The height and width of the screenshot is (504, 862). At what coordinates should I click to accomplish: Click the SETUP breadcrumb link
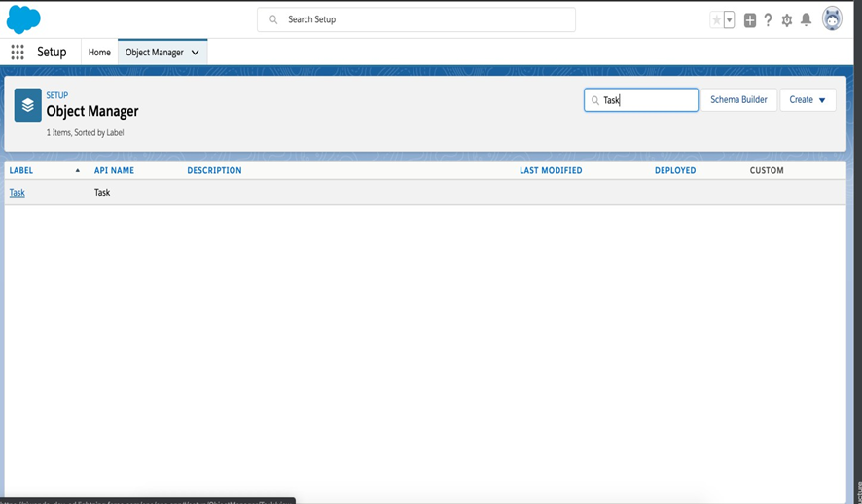click(x=57, y=95)
